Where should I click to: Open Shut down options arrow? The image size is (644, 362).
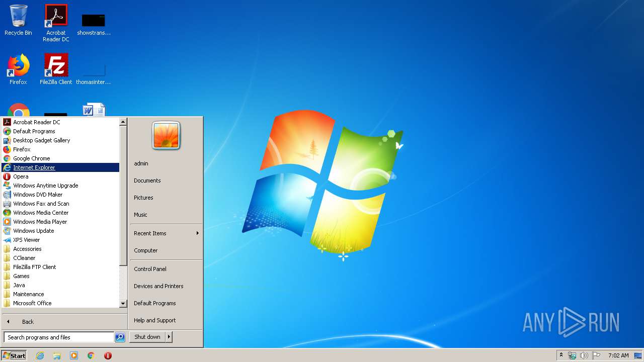click(169, 337)
